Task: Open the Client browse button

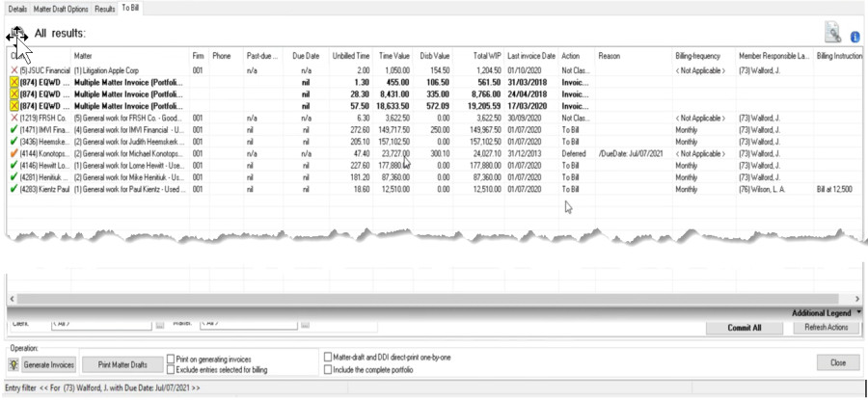Action: [x=160, y=325]
